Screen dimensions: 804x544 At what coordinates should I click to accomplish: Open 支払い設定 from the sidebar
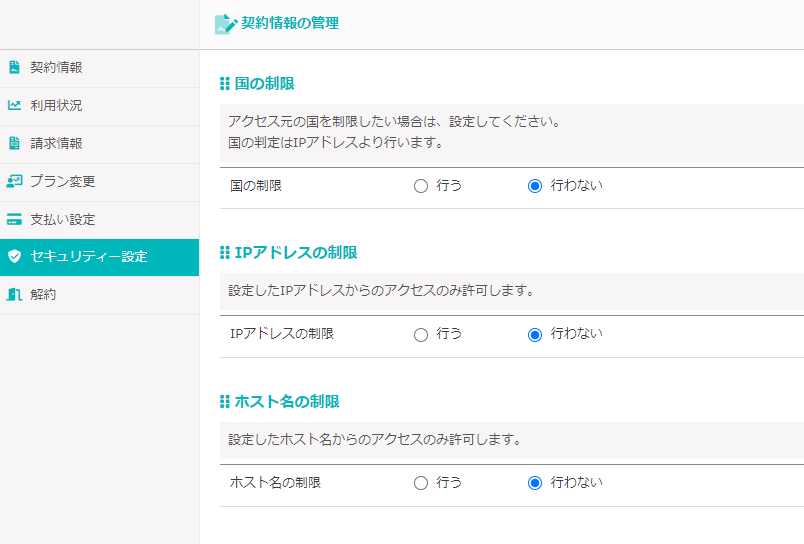[x=62, y=220]
